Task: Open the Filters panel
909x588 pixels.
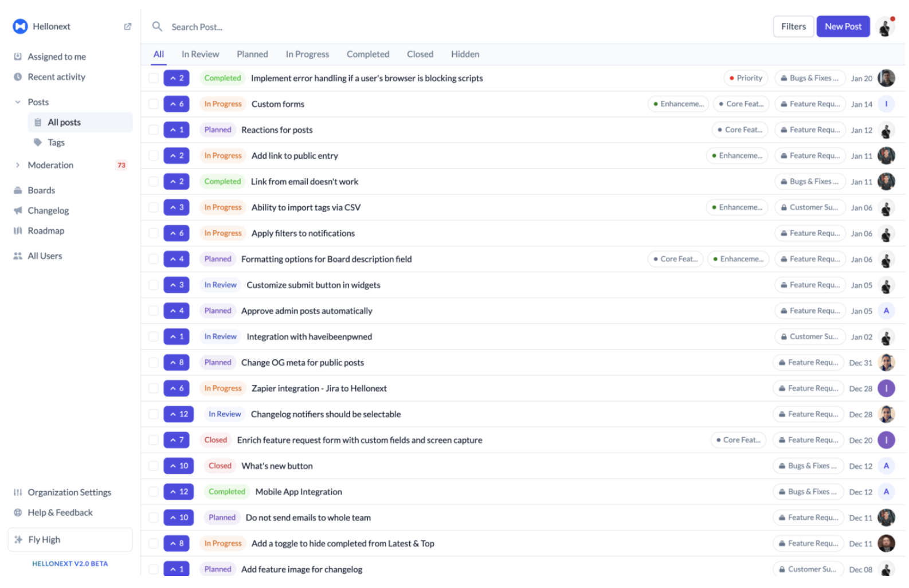Action: pos(793,26)
